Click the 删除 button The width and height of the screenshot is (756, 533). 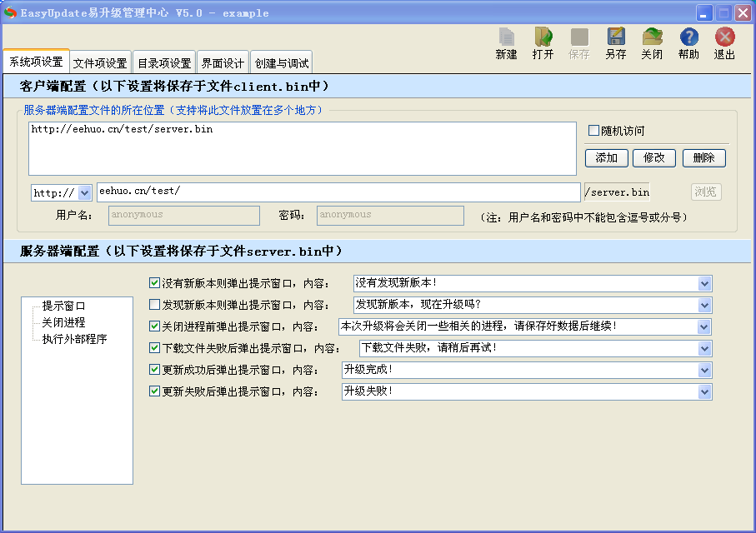point(704,158)
